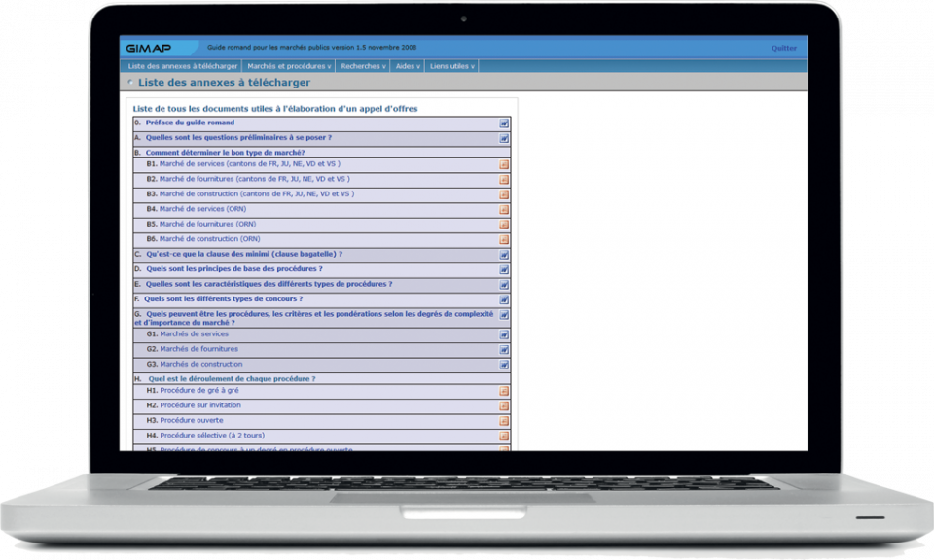
Task: Open Word icon for clause bagatelle row
Action: [x=504, y=255]
